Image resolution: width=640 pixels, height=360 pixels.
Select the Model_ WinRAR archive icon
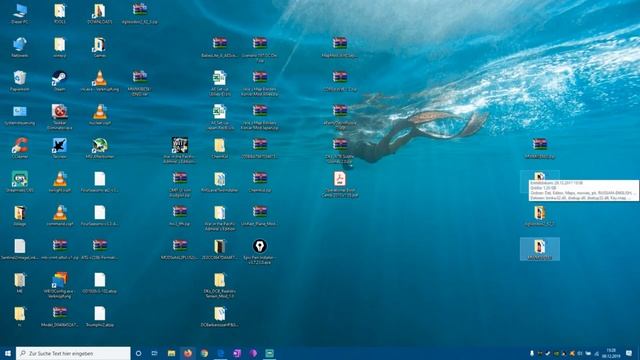click(60, 317)
